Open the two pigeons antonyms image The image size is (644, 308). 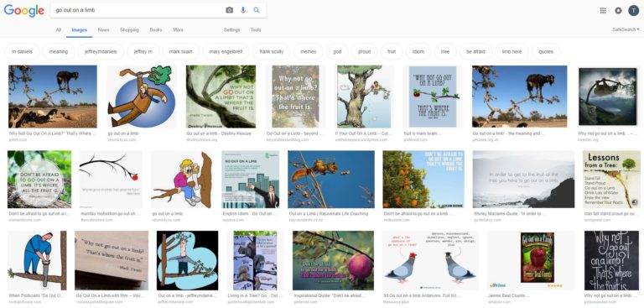(430, 260)
